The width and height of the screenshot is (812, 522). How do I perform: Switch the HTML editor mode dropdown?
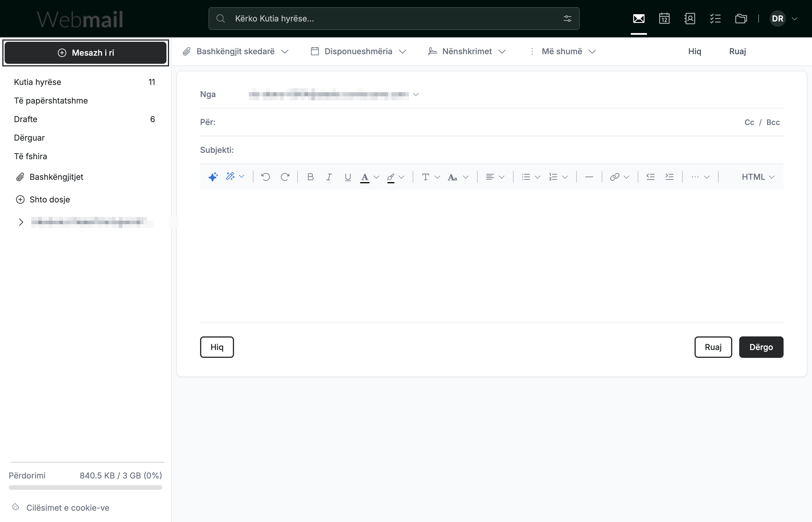758,177
